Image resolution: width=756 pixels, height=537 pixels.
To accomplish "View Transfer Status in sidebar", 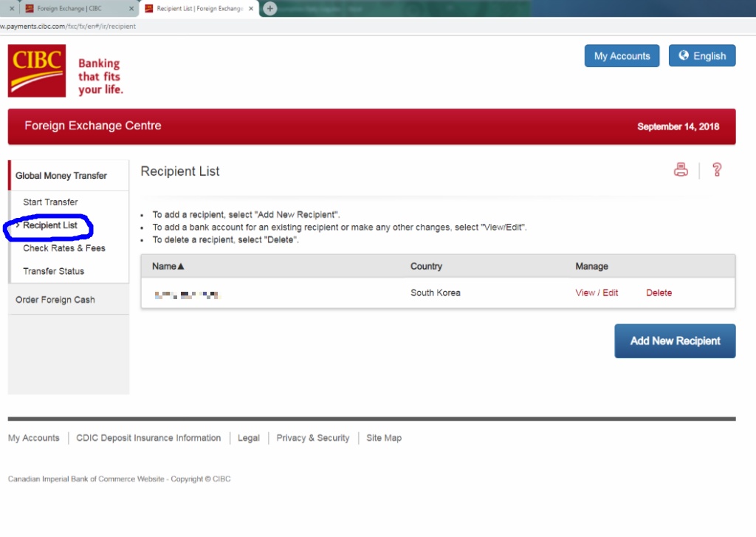I will point(53,271).
